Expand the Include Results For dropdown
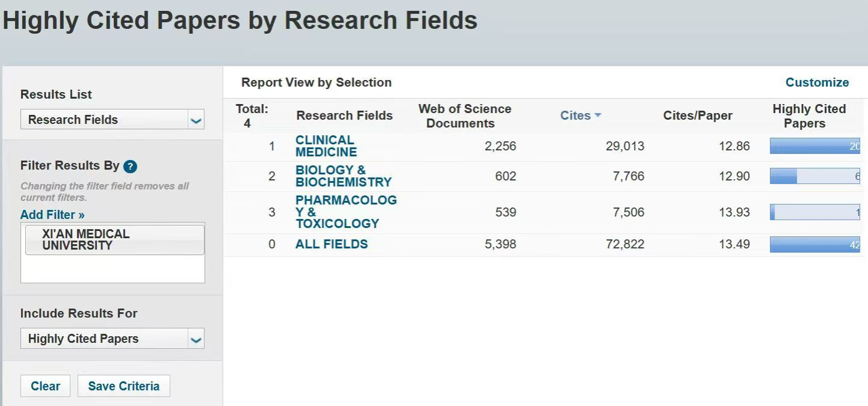This screenshot has height=406, width=868. (113, 338)
